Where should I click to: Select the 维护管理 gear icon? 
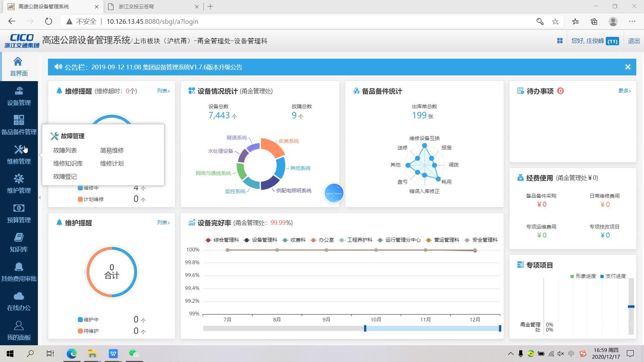pyautogui.click(x=19, y=179)
